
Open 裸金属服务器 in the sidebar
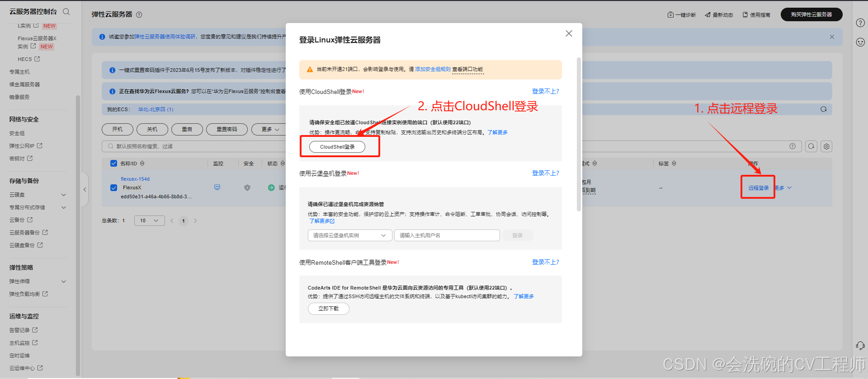pyautogui.click(x=24, y=84)
